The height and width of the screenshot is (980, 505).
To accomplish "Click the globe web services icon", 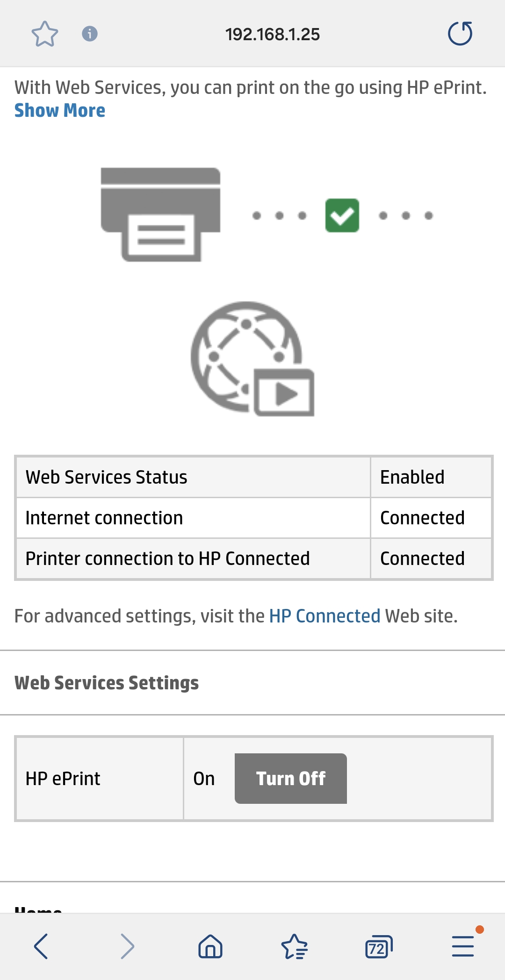I will pos(252,358).
